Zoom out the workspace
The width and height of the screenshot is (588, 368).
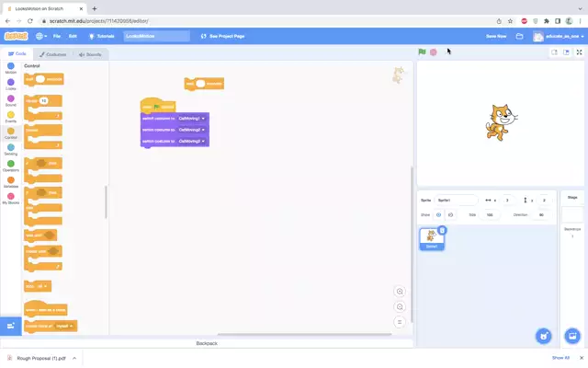(x=400, y=306)
